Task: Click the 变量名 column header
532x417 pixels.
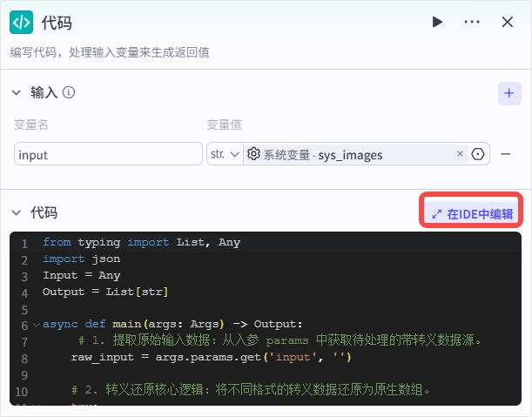Action: (x=31, y=124)
